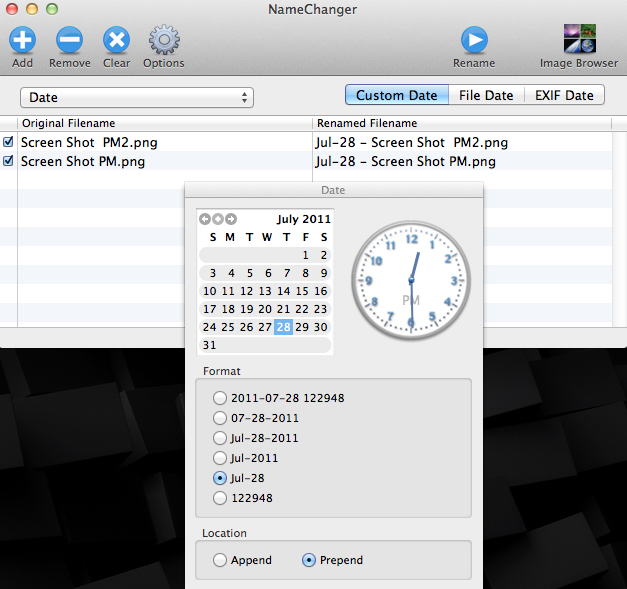Jump to today with calendar center button
Screen dimensions: 627x589
coord(218,219)
